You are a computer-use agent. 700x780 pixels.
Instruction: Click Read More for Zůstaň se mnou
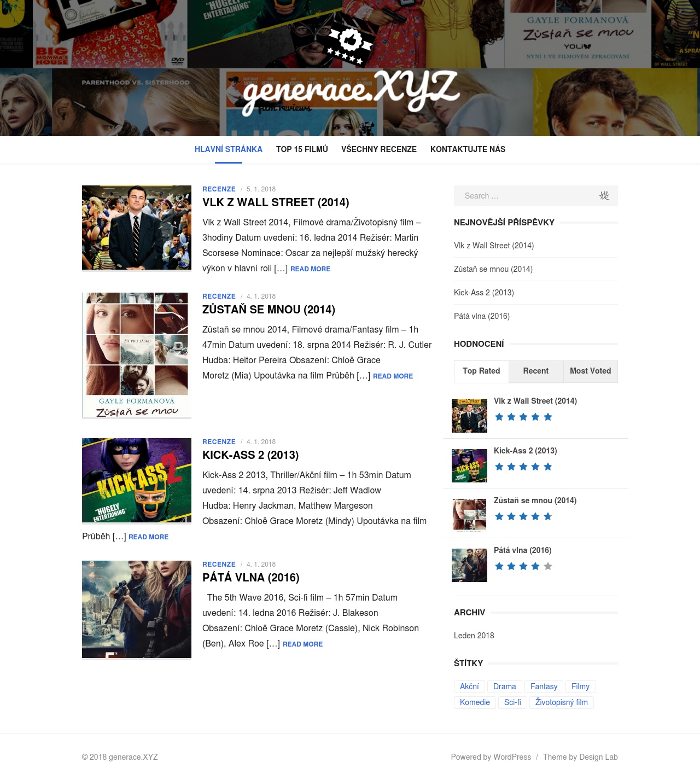tap(393, 376)
